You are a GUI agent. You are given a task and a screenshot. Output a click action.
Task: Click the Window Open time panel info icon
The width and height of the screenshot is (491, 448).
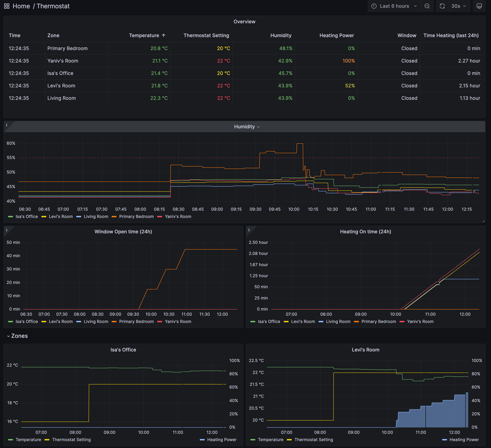[7, 230]
